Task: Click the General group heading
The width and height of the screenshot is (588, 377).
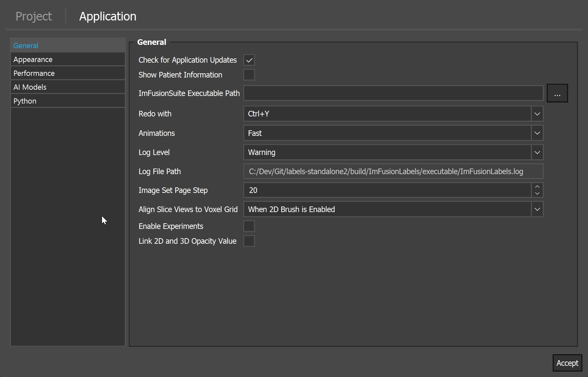Action: (152, 42)
